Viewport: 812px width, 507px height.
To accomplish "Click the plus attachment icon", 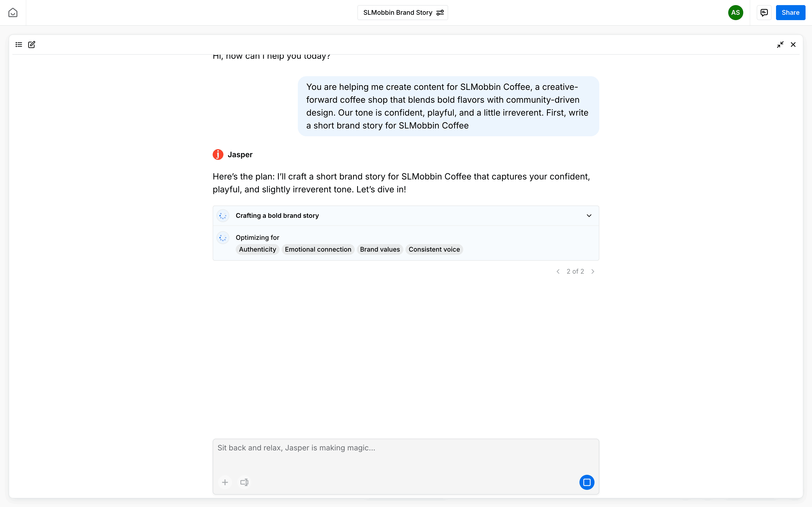I will tap(225, 482).
